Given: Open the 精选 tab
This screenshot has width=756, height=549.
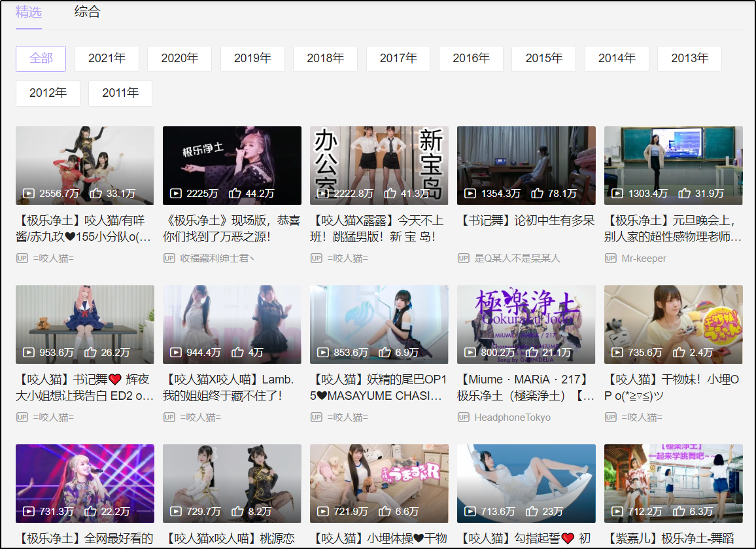Looking at the screenshot, I should [28, 12].
